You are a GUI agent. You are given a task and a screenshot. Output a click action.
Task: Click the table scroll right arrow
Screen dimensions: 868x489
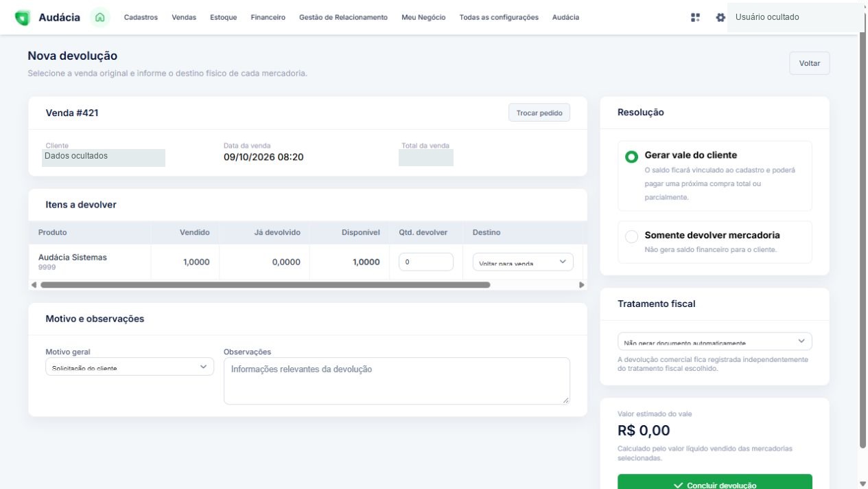click(x=582, y=284)
